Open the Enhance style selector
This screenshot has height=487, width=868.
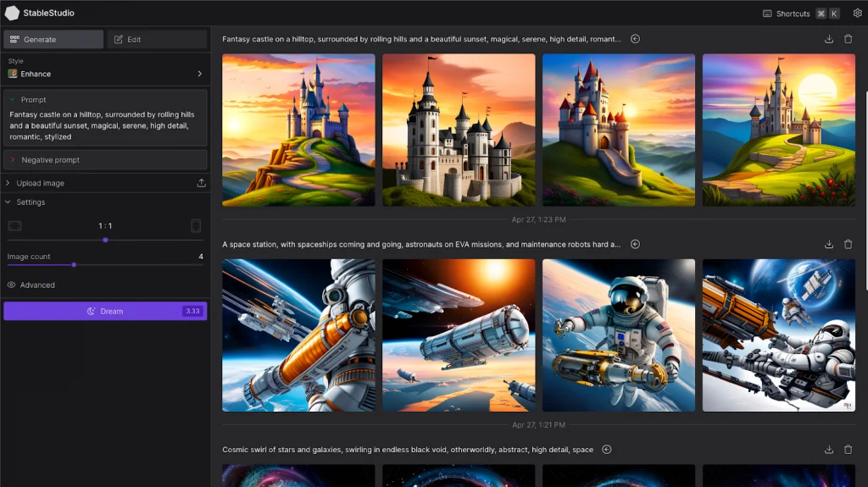pyautogui.click(x=105, y=74)
